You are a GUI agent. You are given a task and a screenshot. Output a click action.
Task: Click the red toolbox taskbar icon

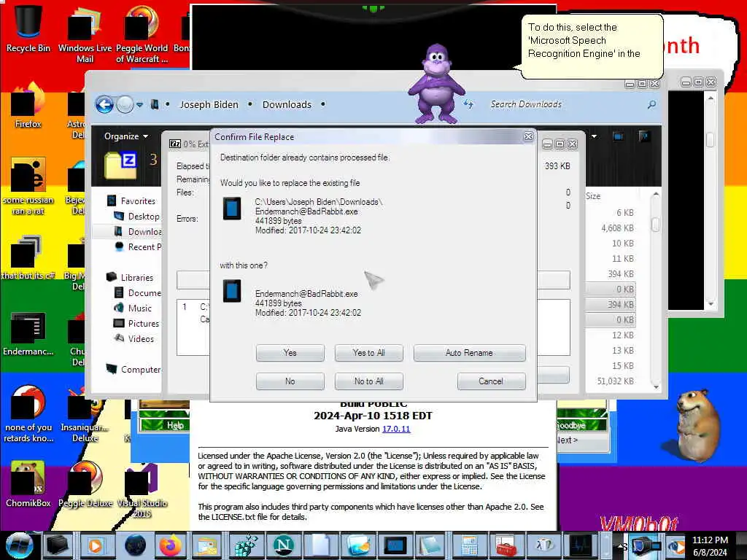(506, 545)
